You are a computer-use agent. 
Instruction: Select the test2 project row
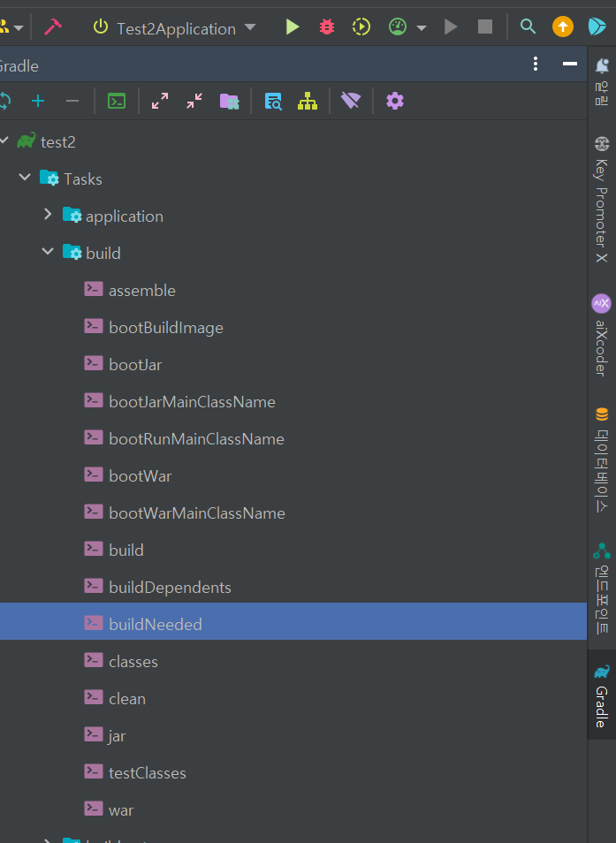tap(293, 142)
